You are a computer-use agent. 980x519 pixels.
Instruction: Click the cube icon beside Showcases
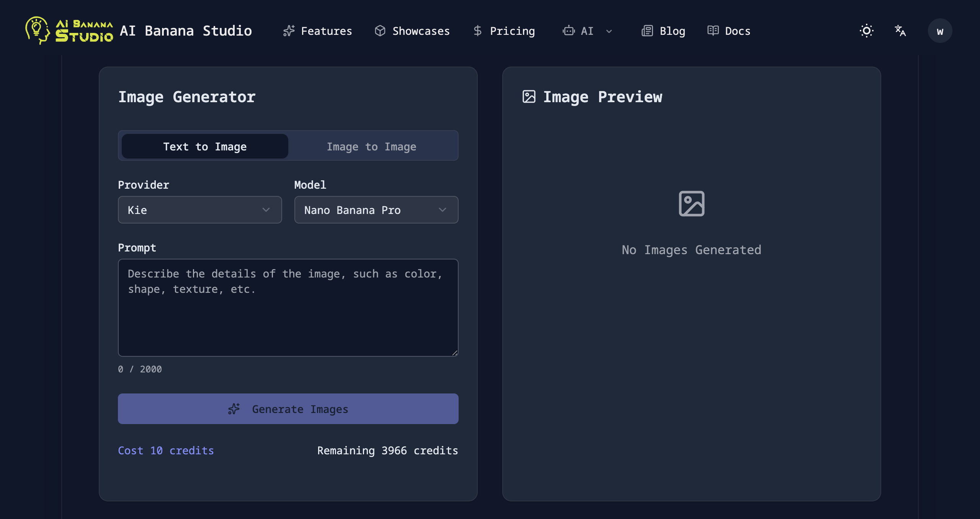[380, 31]
